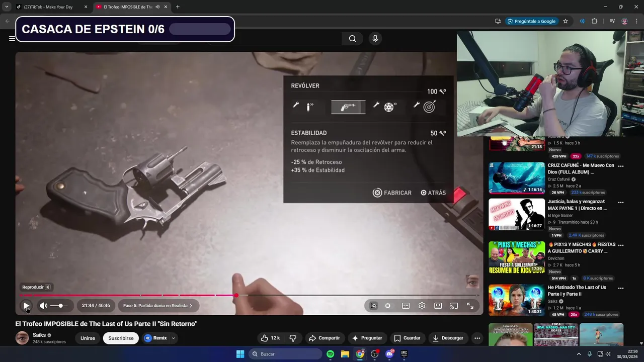Click the YouTube search magnifier button
This screenshot has height=362, width=644.
pos(353,39)
